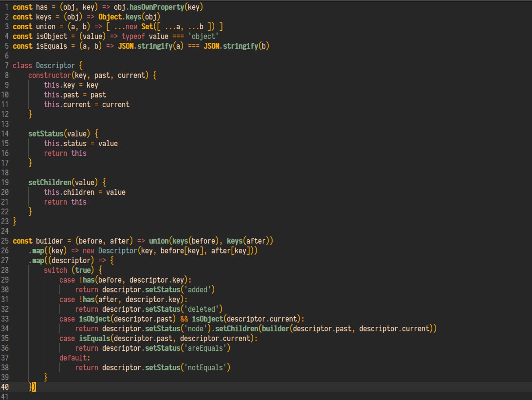The height and width of the screenshot is (400, 532).
Task: Click 'Object' in line 2
Action: pyautogui.click(x=110, y=17)
